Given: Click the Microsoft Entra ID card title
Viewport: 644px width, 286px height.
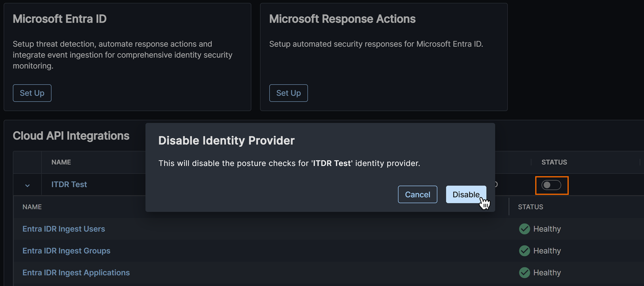Looking at the screenshot, I should pos(60,19).
